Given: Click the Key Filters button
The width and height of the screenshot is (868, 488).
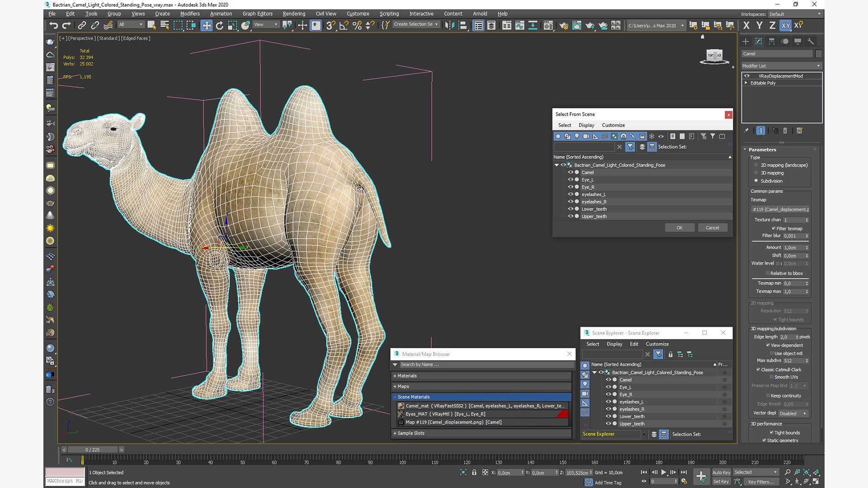Looking at the screenshot, I should pos(761,482).
